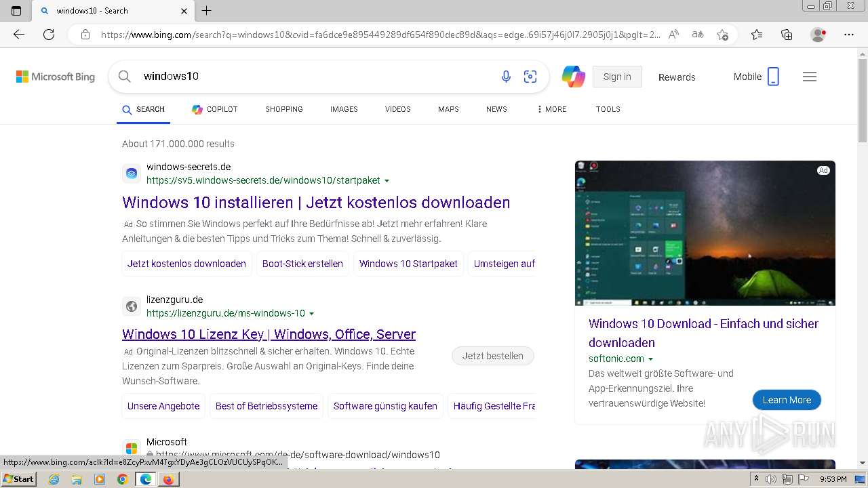Open Bing hamburger menu
868x488 pixels.
pyautogui.click(x=810, y=77)
